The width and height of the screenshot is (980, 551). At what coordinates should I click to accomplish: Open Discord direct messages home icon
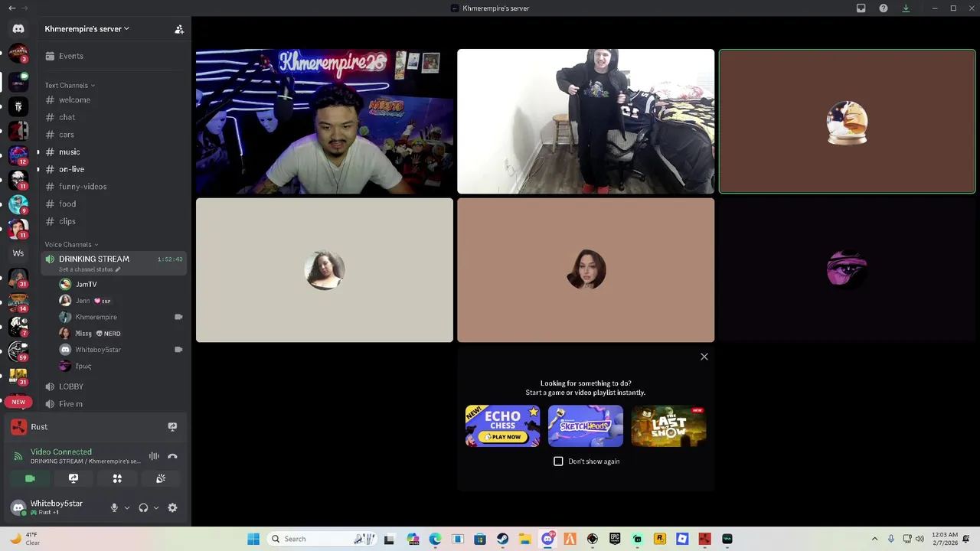(18, 28)
